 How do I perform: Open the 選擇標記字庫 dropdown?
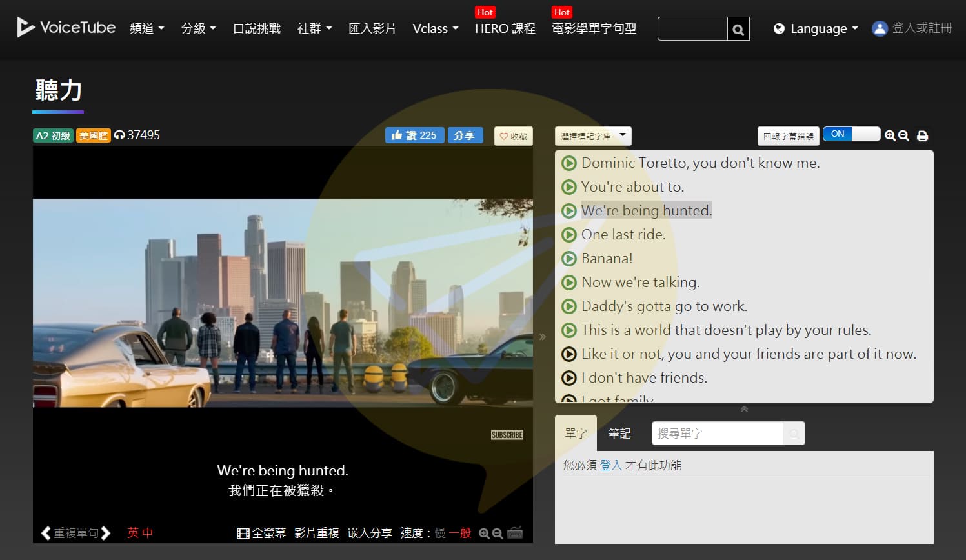(592, 136)
